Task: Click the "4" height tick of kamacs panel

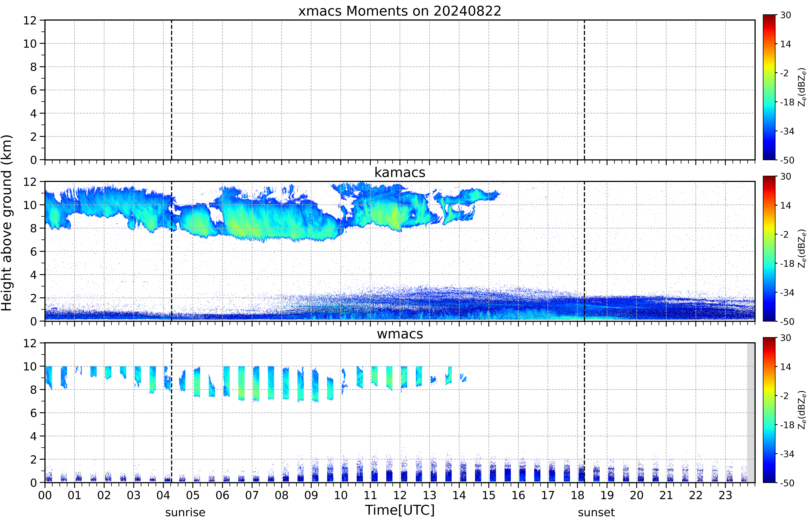Action: pos(33,275)
